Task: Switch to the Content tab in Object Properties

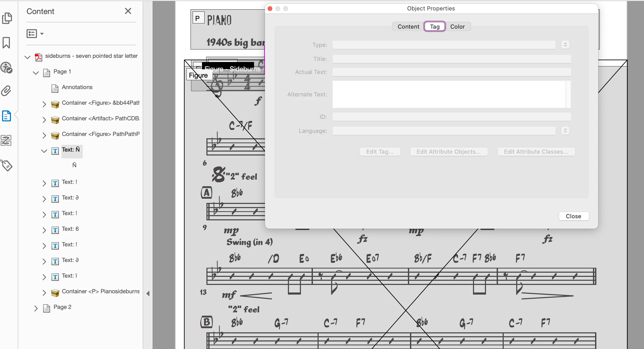Action: click(x=408, y=27)
